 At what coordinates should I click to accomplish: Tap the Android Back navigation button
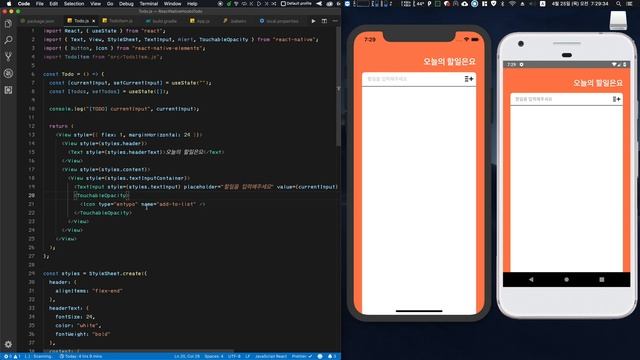(531, 280)
